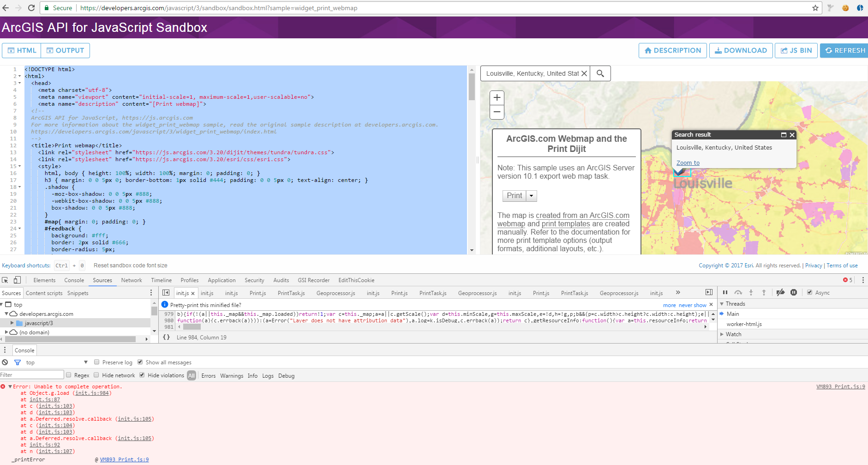
Task: Open the console execution context dropdown
Action: [57, 362]
